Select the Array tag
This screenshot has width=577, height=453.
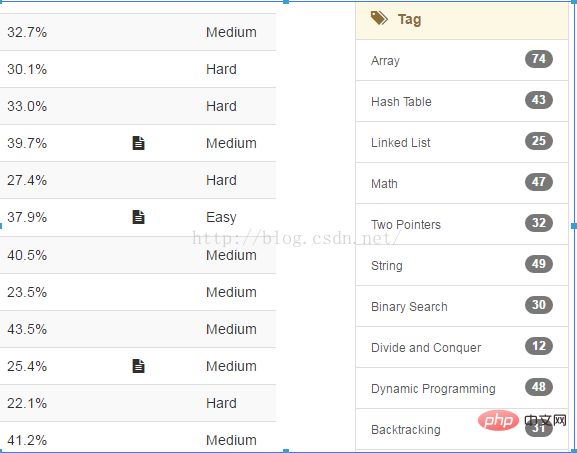coord(462,60)
